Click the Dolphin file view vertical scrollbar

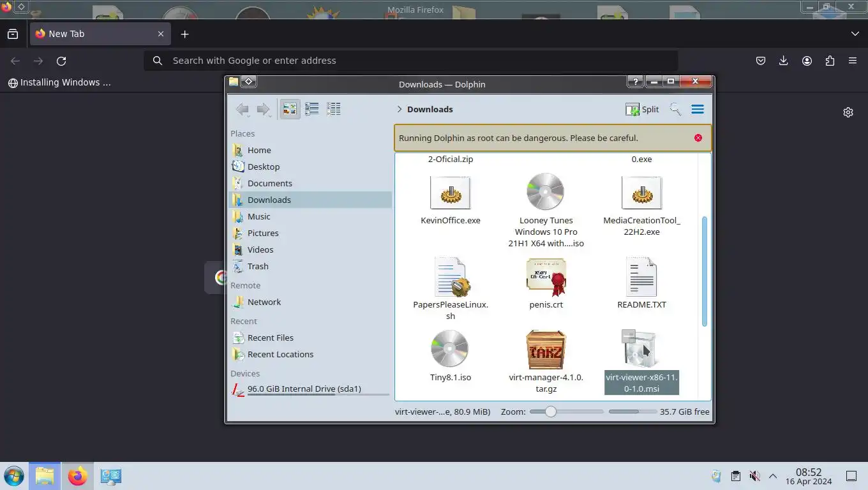pyautogui.click(x=705, y=271)
